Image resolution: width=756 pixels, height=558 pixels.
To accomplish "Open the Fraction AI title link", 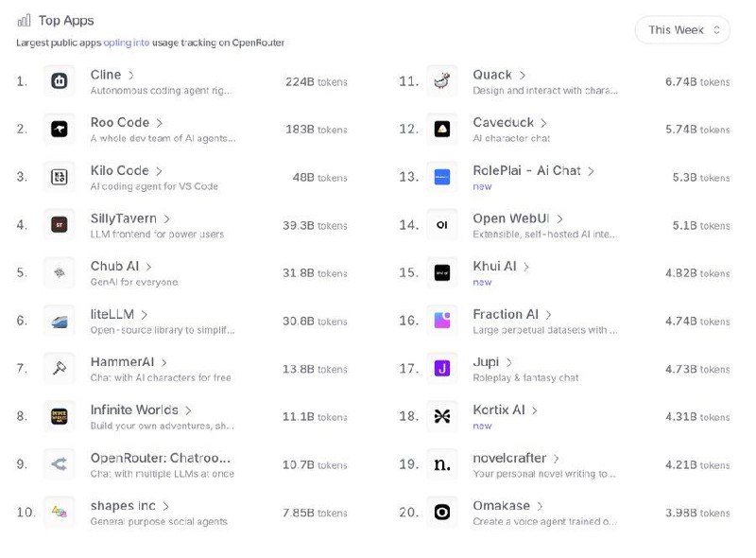I will point(506,314).
